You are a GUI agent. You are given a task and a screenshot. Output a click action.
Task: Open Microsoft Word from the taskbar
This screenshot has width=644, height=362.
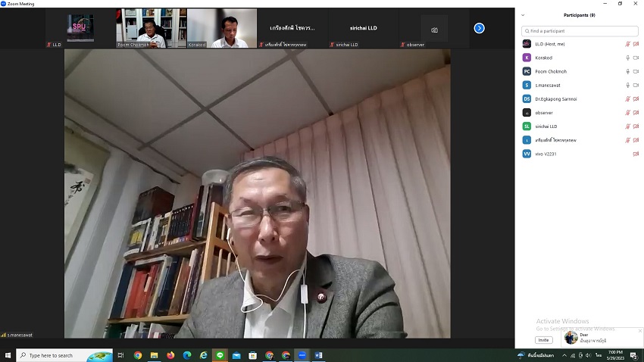[x=319, y=355]
